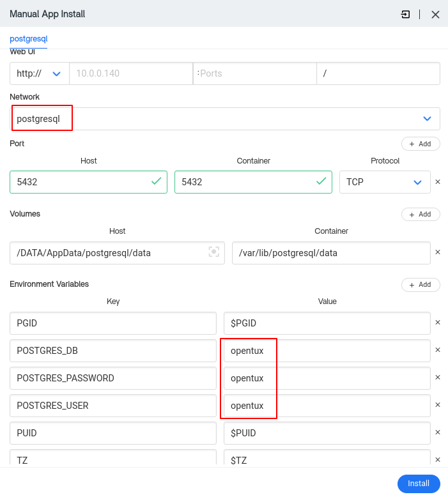448x497 pixels.
Task: Click the Container port field 5432
Action: pyautogui.click(x=253, y=182)
